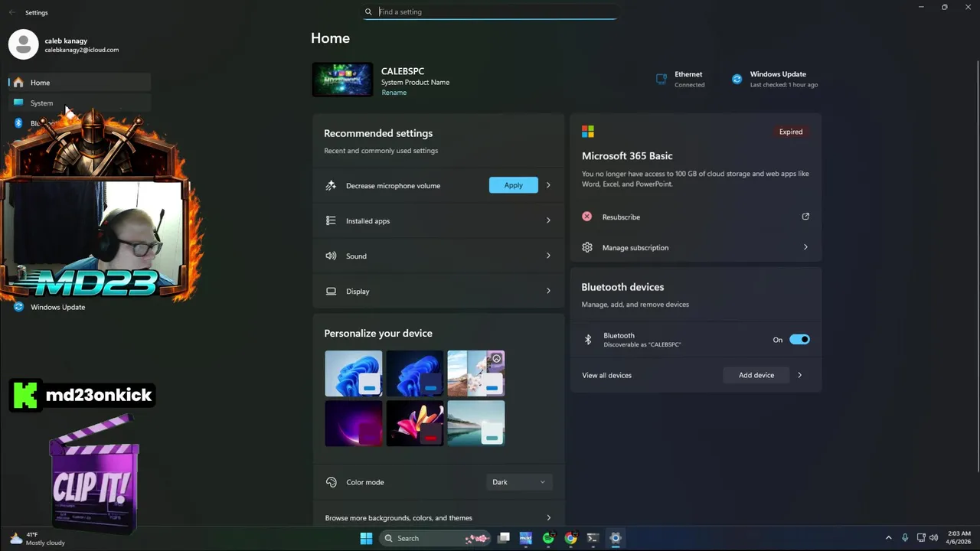Click the Microsoft logo in the 365 card
The width and height of the screenshot is (980, 551).
588,132
